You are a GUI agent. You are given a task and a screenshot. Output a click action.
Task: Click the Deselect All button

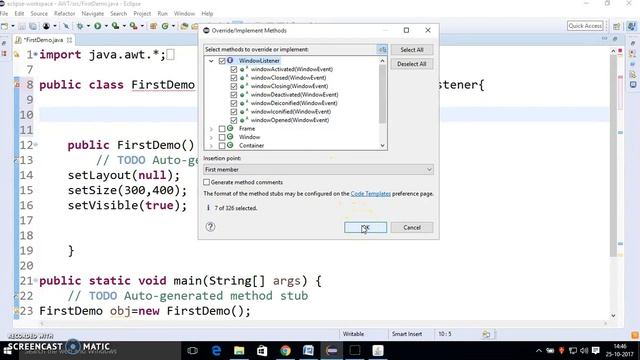(411, 64)
